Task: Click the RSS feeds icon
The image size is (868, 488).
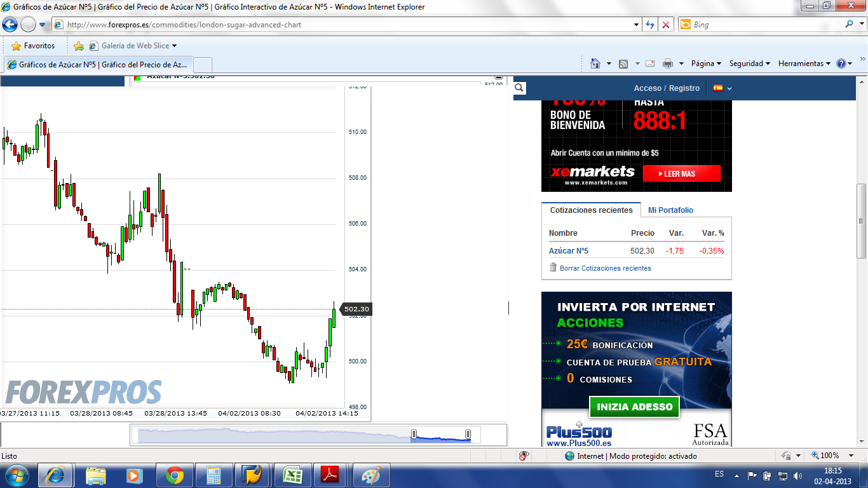Action: point(623,64)
